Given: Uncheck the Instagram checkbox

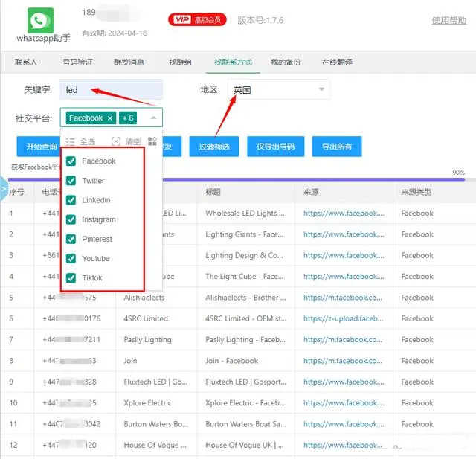Looking at the screenshot, I should (71, 219).
